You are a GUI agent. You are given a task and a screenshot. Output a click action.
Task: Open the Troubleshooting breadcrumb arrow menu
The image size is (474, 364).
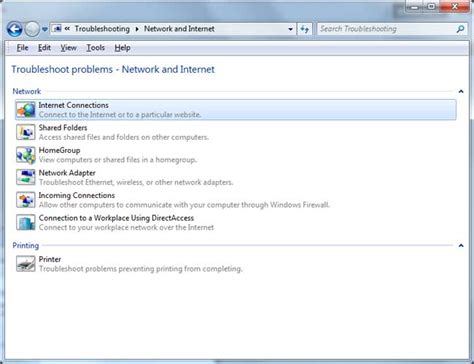(137, 29)
